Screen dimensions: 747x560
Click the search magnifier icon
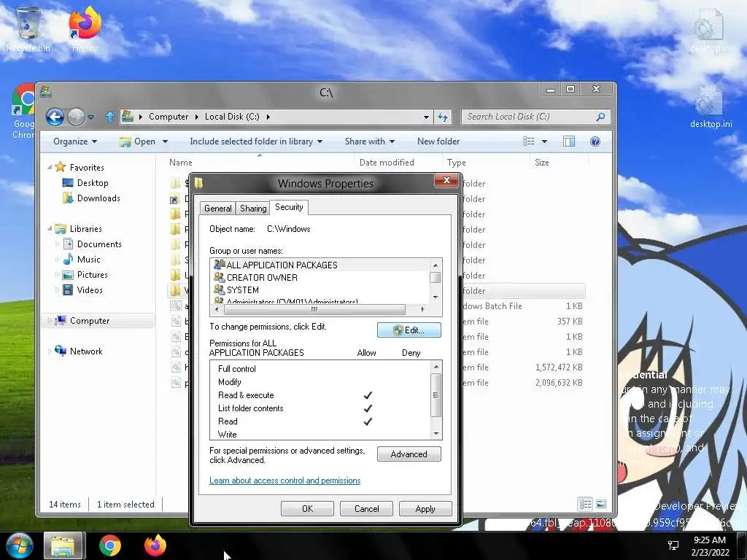(601, 117)
